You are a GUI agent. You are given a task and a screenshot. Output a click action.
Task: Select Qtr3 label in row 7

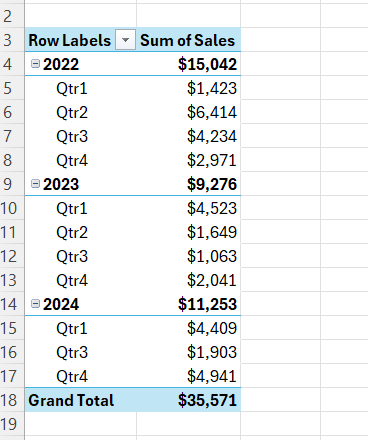pyautogui.click(x=72, y=137)
